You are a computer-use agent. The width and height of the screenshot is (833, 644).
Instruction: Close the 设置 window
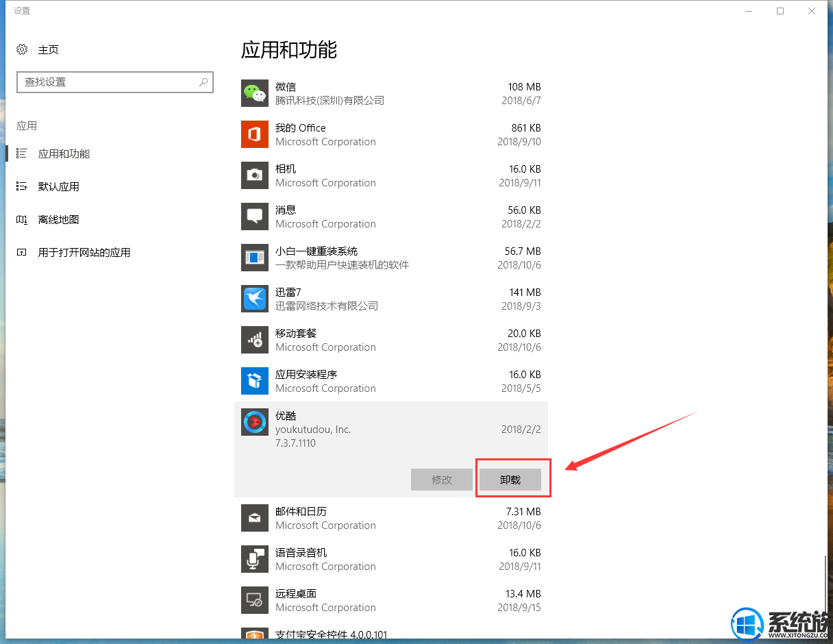point(812,11)
